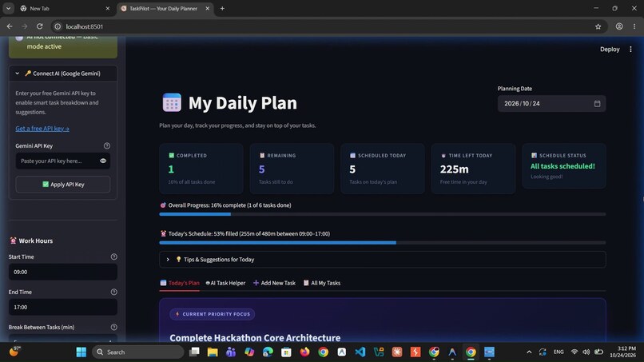Select the Today's Plan tab
The width and height of the screenshot is (644, 362).
point(180,283)
